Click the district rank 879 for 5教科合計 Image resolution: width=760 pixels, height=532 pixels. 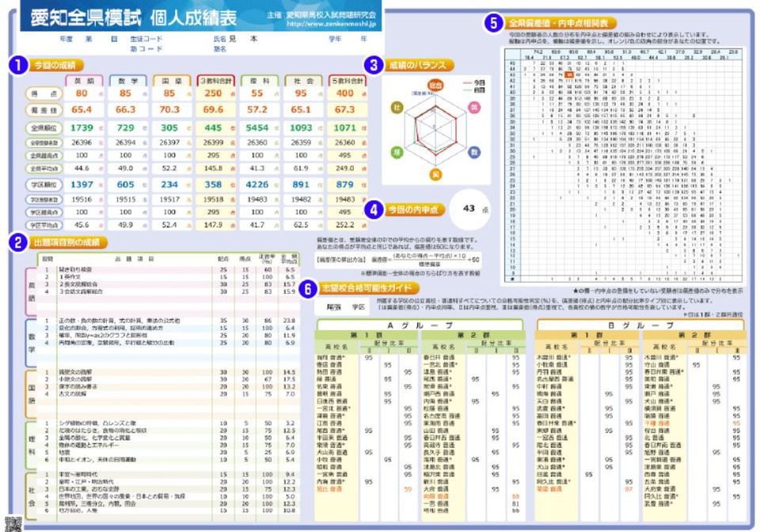coord(344,184)
